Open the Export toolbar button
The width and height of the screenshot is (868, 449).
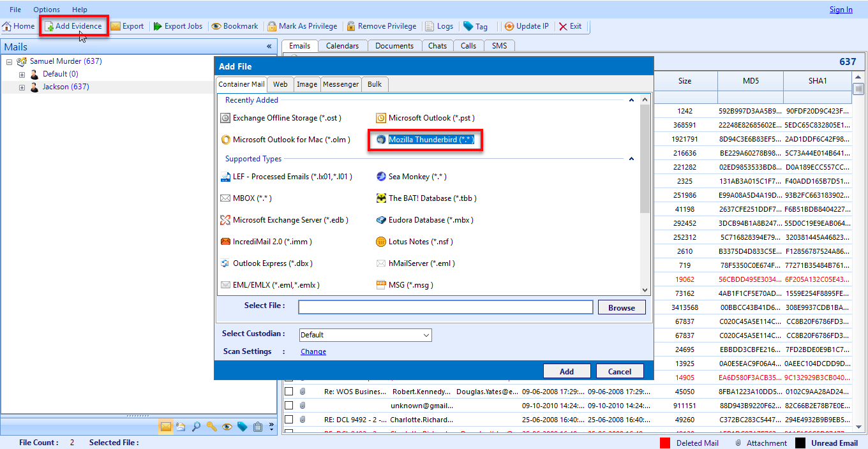tap(127, 26)
